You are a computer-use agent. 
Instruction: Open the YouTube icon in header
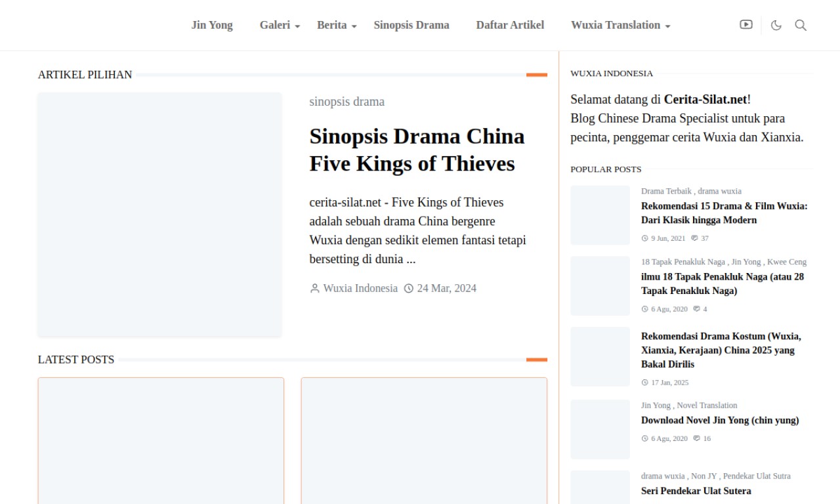coord(745,25)
